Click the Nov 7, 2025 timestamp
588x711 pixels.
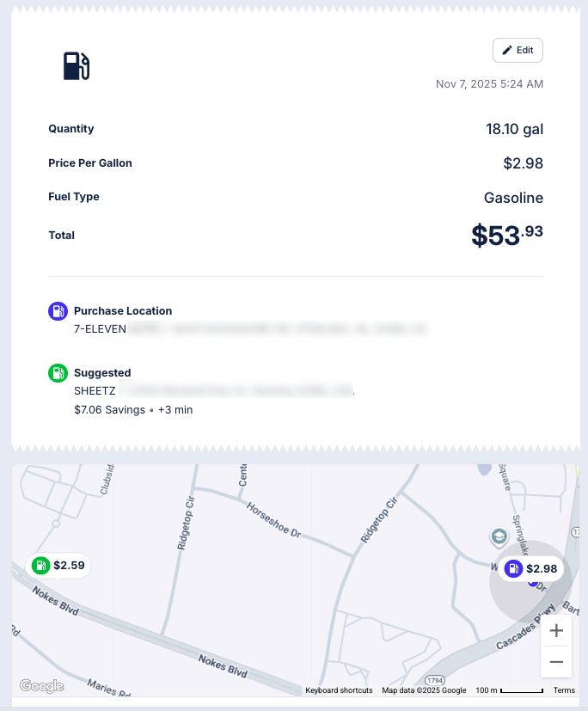pos(490,83)
